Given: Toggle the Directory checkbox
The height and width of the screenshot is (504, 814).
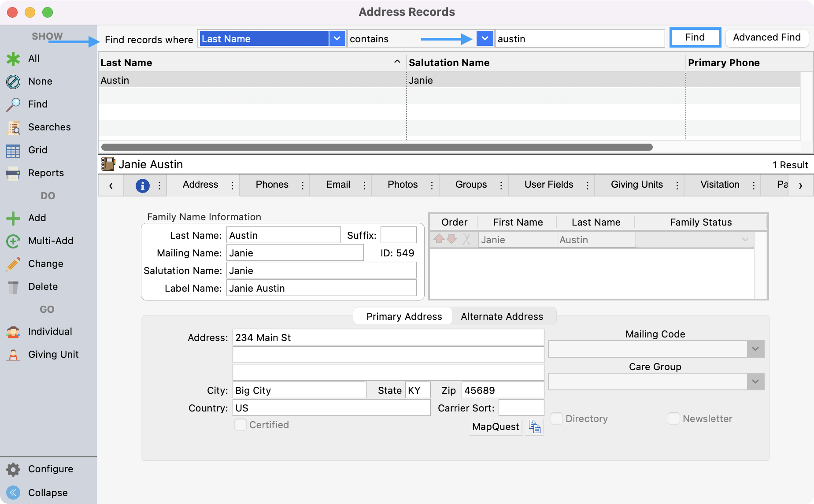Looking at the screenshot, I should pos(557,419).
